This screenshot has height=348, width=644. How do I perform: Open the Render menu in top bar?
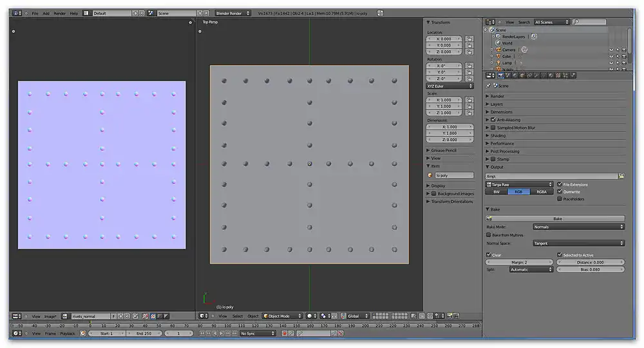click(59, 13)
